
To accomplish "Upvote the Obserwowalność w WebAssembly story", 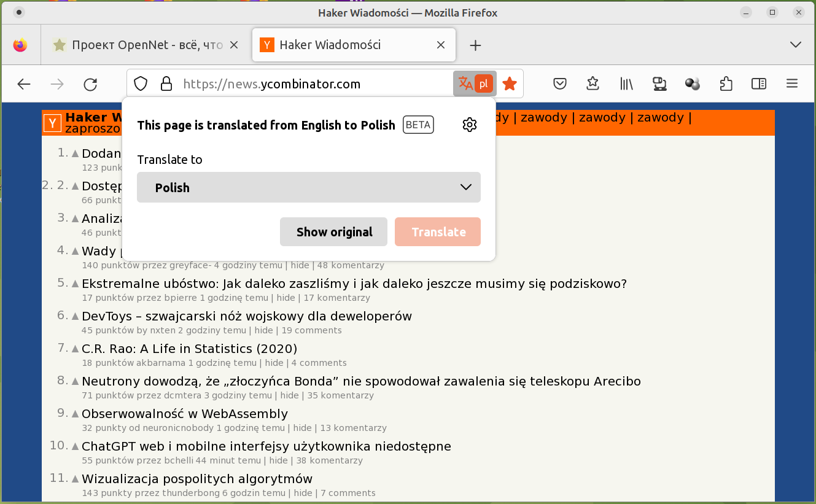I will tap(76, 414).
